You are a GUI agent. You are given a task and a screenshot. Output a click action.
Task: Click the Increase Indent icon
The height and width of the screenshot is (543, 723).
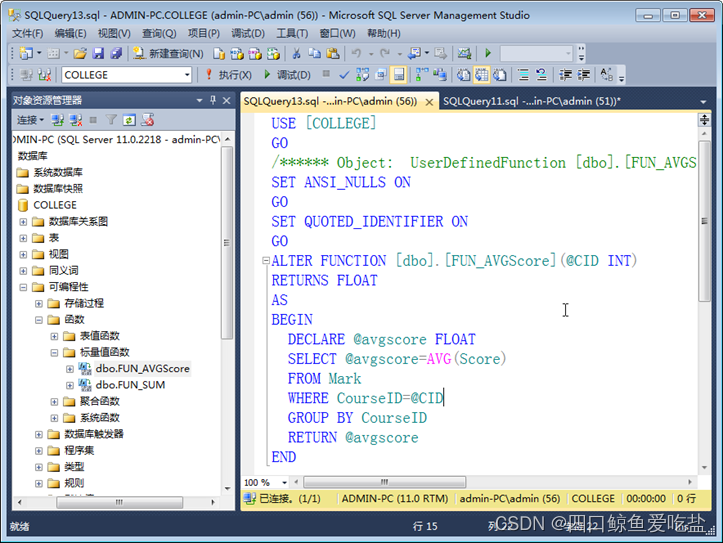click(x=584, y=75)
